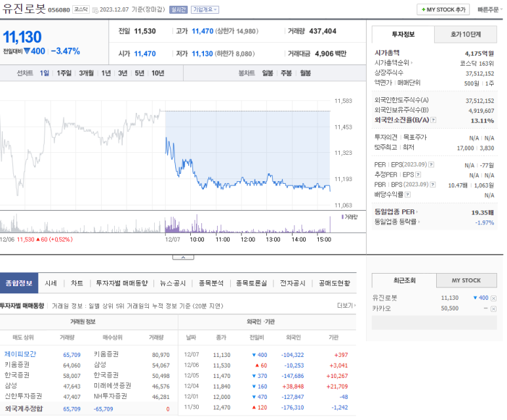Select the 10년 line chart range
Screen dimensions: 507x420
click(x=158, y=73)
